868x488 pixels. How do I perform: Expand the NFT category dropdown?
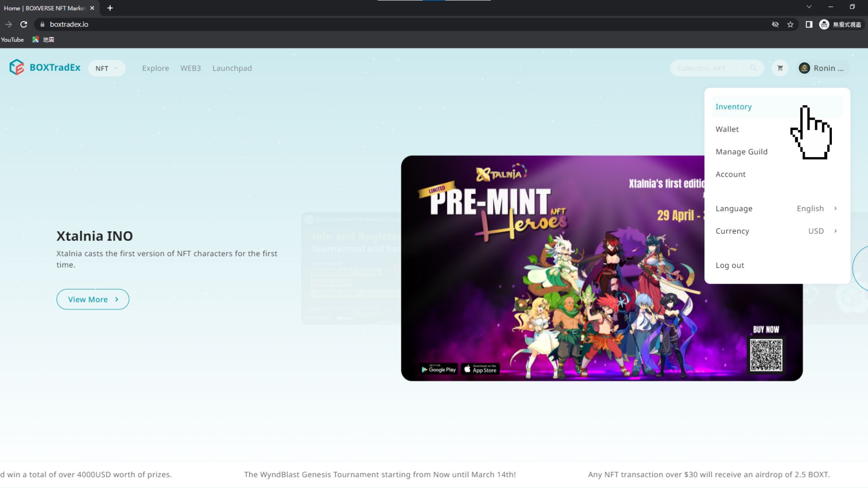click(x=107, y=68)
